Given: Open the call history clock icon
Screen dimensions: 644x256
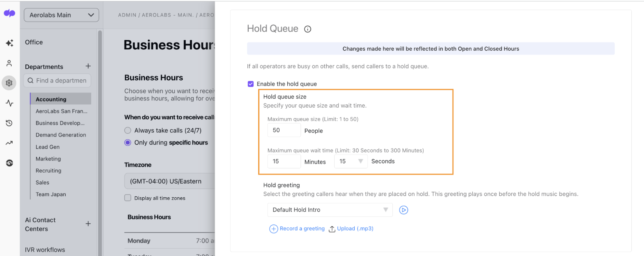Looking at the screenshot, I should [9, 123].
